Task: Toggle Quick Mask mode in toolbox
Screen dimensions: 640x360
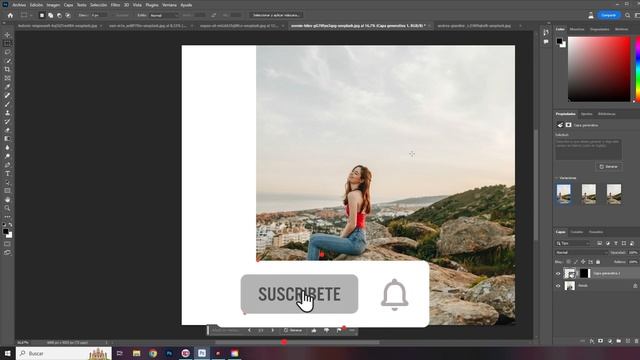Action: [x=7, y=244]
